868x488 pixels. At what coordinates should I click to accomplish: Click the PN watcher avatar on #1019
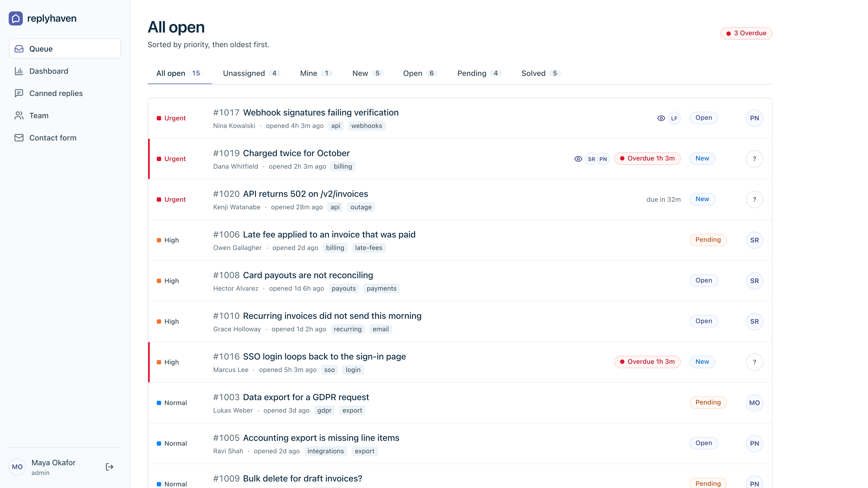pyautogui.click(x=603, y=159)
